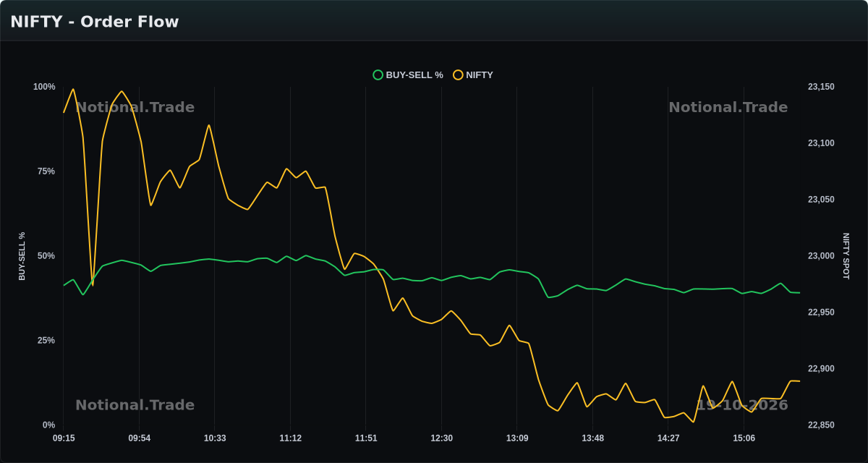
Task: Click the 11:51 time label
Action: tap(366, 438)
